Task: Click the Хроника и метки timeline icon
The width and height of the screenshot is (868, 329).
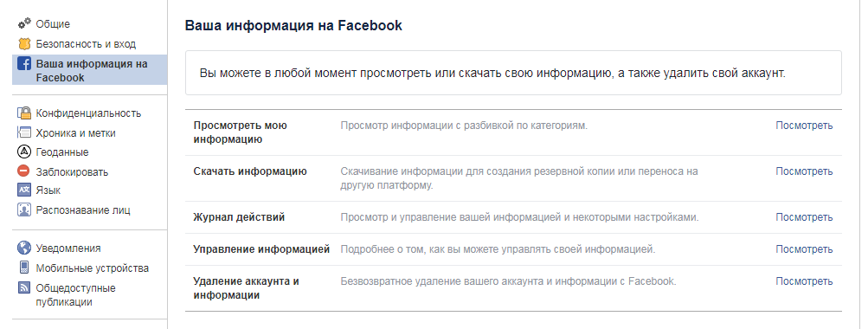Action: (24, 133)
